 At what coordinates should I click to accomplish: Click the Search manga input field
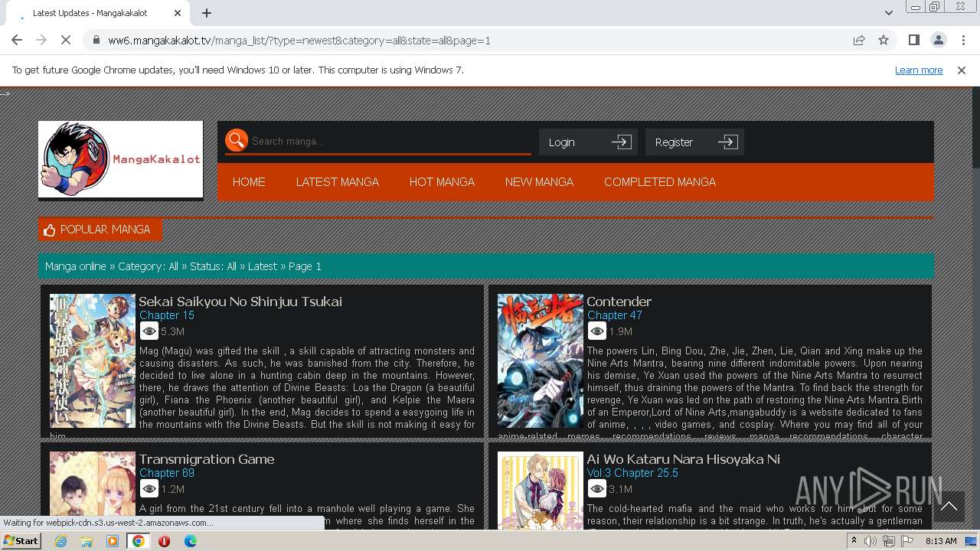point(390,141)
